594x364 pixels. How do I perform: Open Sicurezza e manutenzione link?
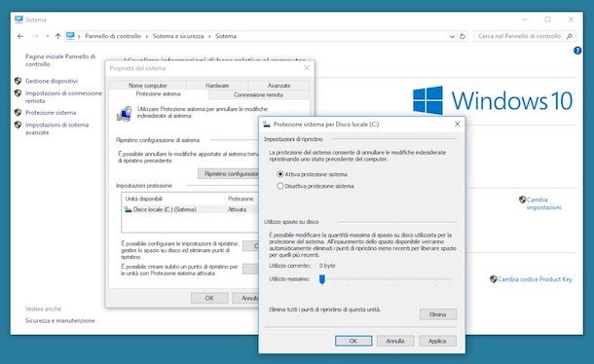(x=59, y=320)
